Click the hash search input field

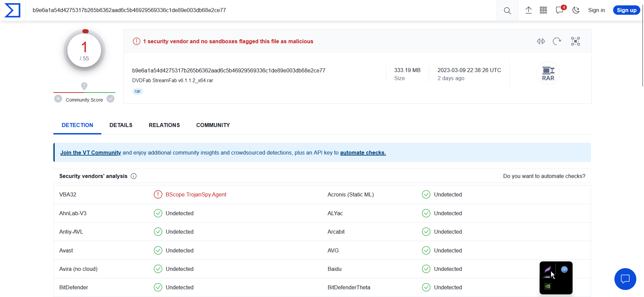click(262, 10)
